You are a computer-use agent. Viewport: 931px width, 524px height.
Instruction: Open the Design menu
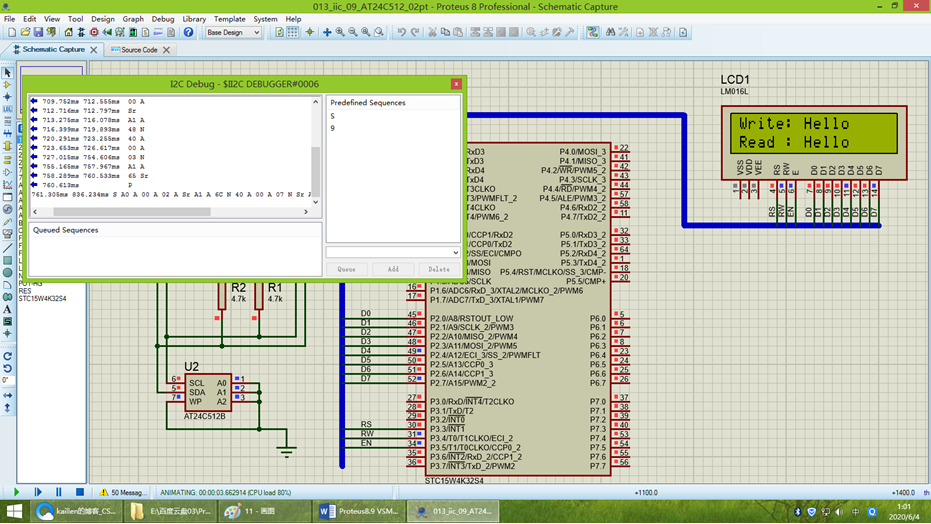tap(103, 19)
